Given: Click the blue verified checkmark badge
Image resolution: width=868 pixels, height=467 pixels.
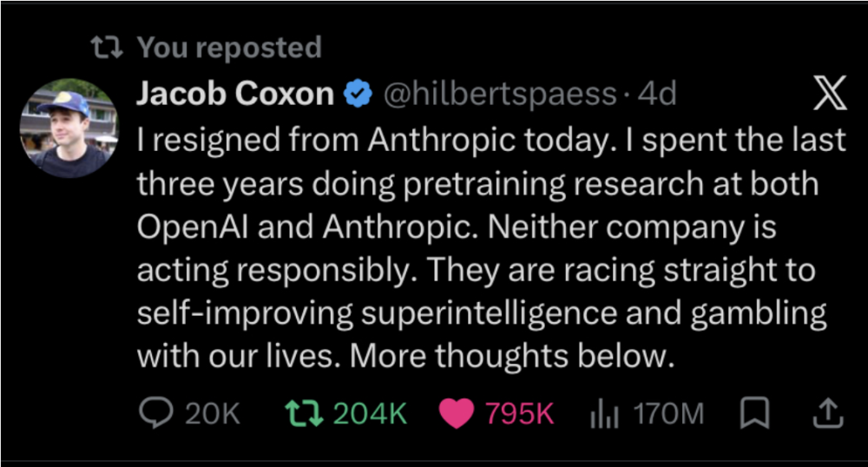Looking at the screenshot, I should (358, 93).
